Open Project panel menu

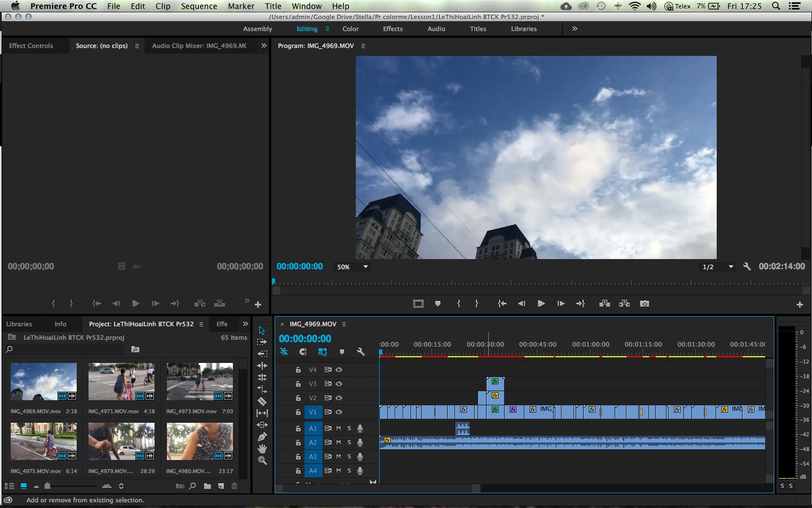201,324
